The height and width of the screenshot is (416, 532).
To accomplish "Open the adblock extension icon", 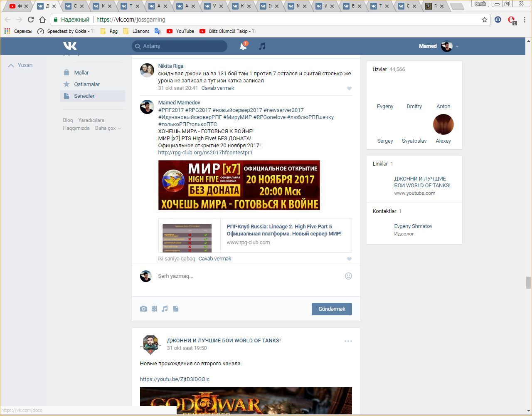I will point(512,20).
